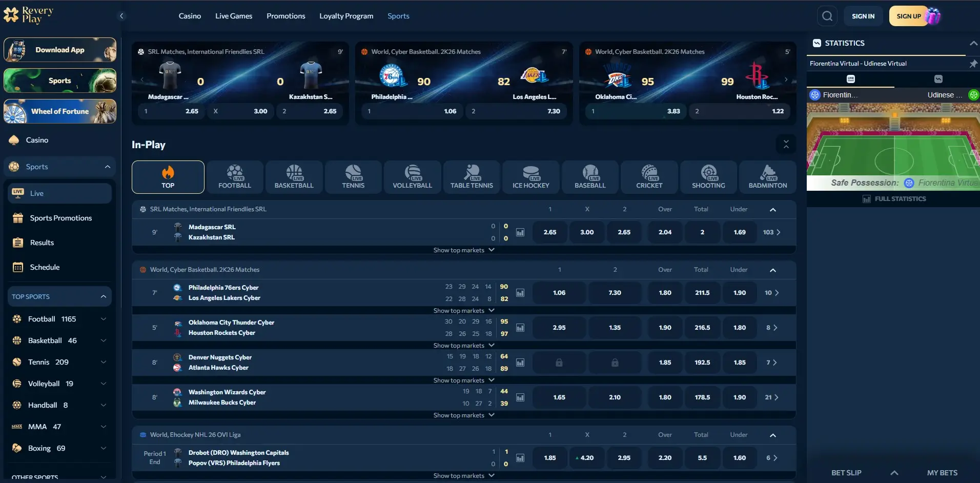Open Sports Promotions in sidebar
This screenshot has width=980, height=483.
[60, 218]
